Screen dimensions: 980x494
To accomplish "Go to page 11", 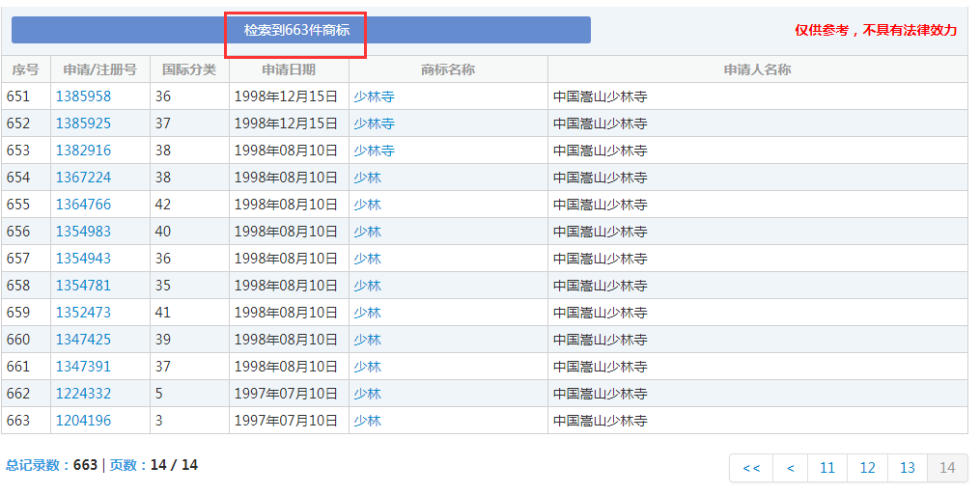I will point(827,468).
